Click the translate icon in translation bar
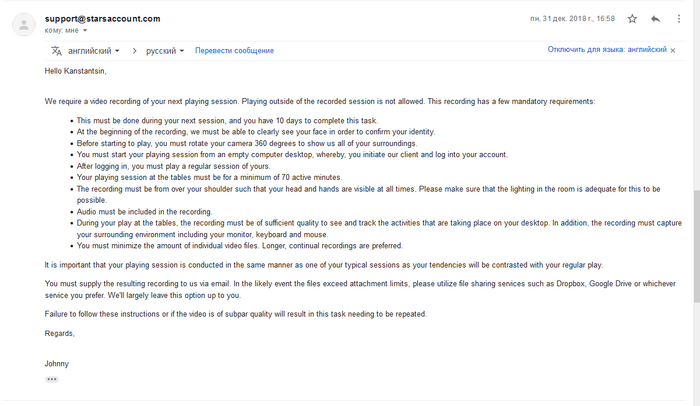Screen dimensions: 700x406 57,50
